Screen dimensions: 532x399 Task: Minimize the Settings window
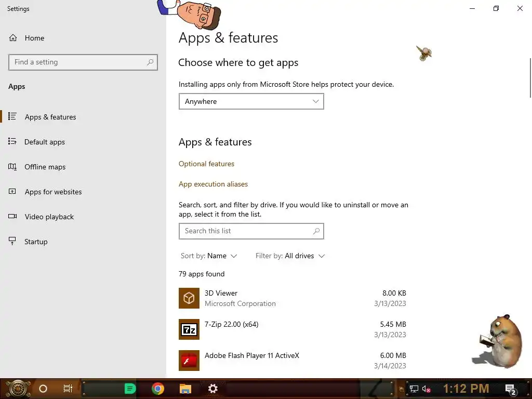click(472, 8)
